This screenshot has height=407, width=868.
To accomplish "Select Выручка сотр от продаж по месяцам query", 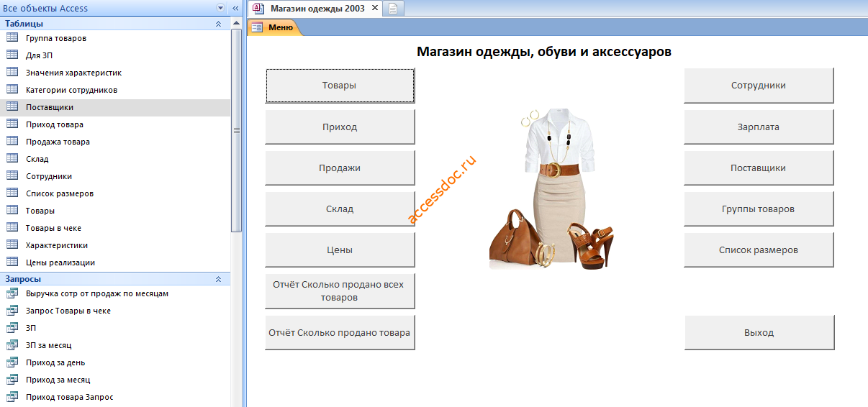I will click(97, 293).
